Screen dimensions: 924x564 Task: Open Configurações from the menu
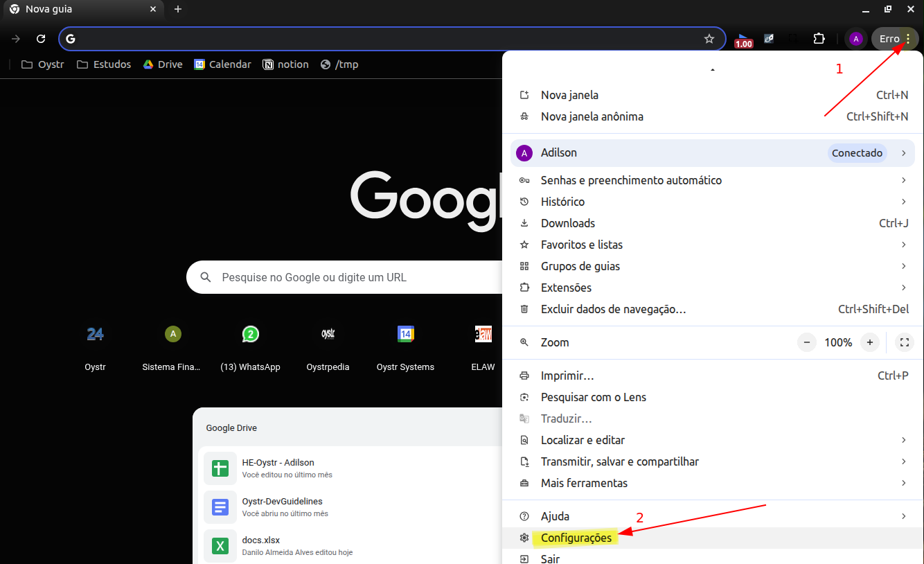pyautogui.click(x=713, y=538)
